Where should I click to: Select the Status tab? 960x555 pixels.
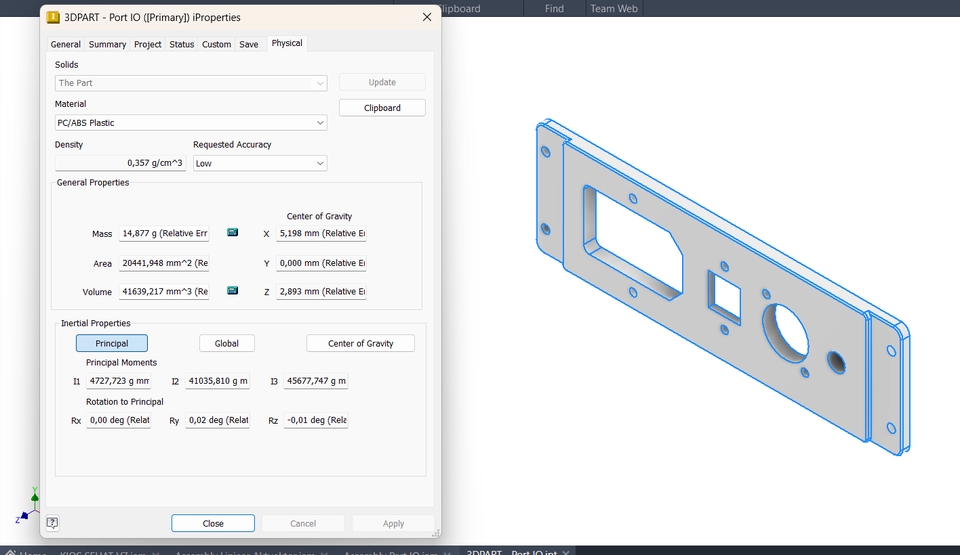coord(181,44)
